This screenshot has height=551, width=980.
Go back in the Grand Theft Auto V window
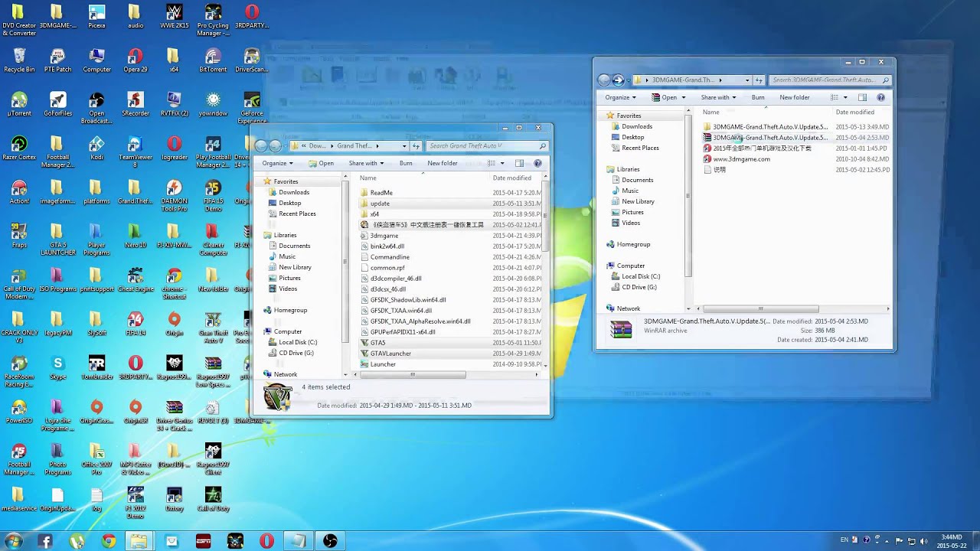click(260, 145)
